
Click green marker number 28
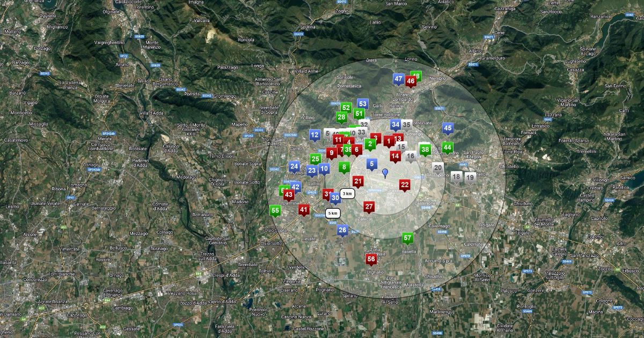[x=341, y=117]
